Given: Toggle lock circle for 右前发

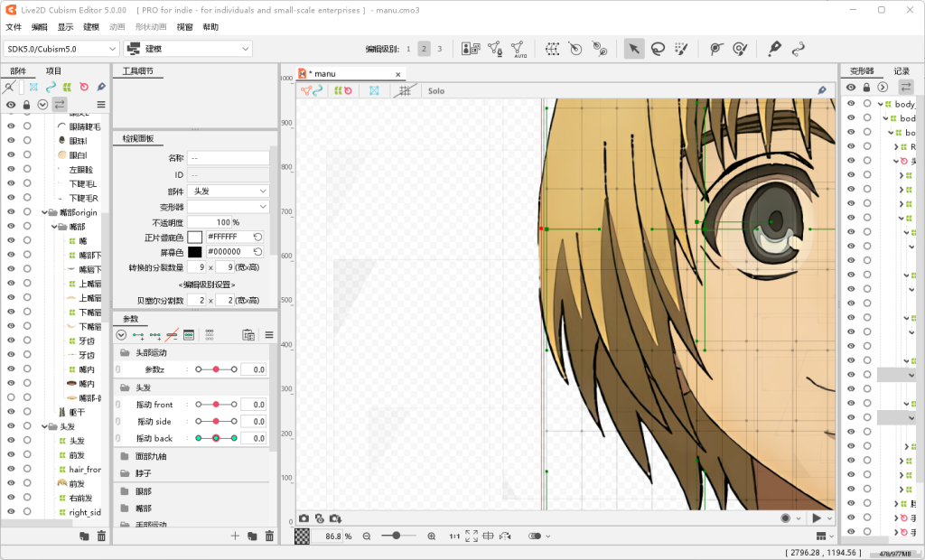Looking at the screenshot, I should (27, 498).
